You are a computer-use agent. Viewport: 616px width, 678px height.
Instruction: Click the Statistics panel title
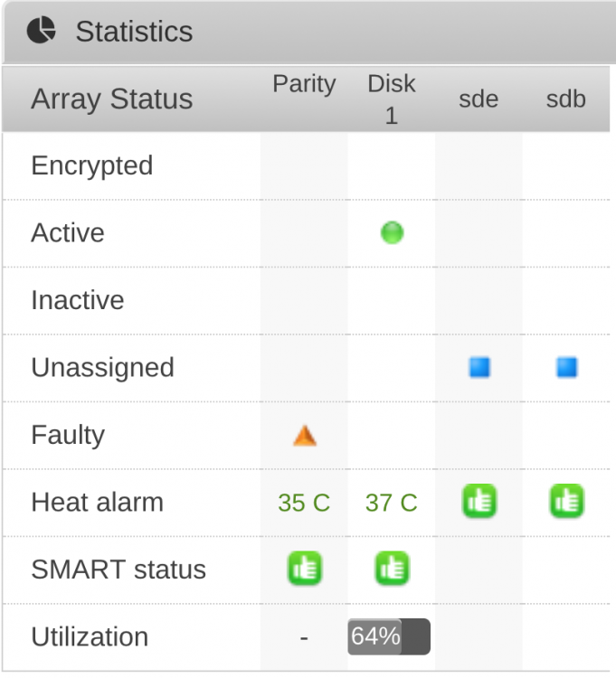[x=134, y=32]
